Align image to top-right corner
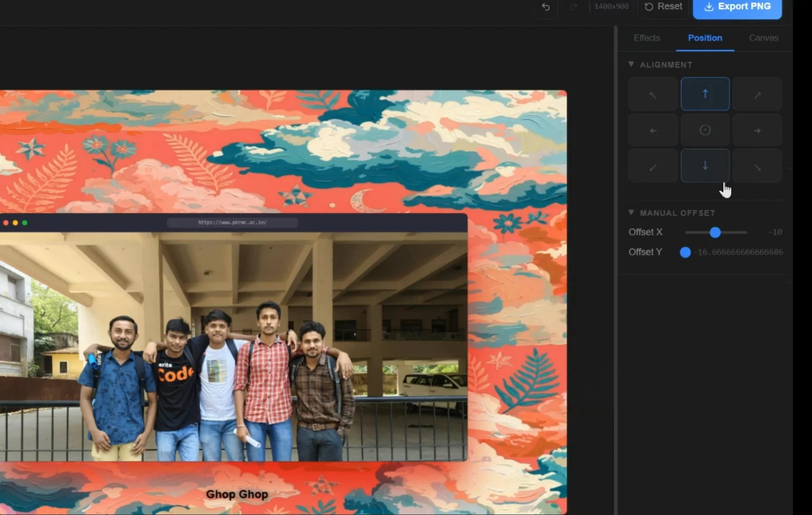 (x=757, y=94)
